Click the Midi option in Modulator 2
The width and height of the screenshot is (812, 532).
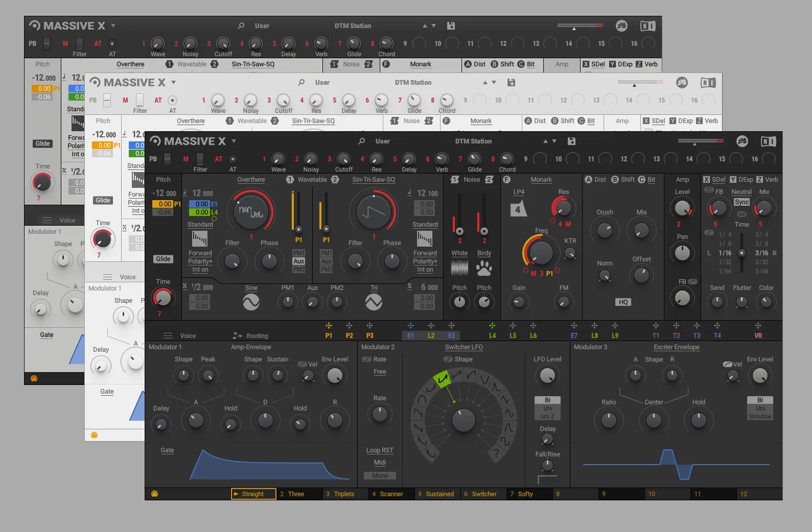380,463
